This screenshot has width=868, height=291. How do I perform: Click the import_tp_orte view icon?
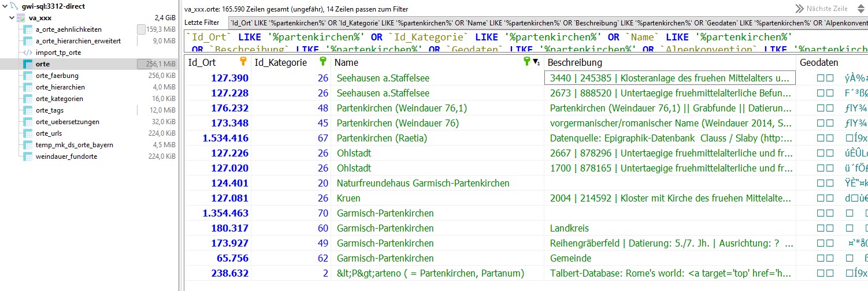(28, 53)
